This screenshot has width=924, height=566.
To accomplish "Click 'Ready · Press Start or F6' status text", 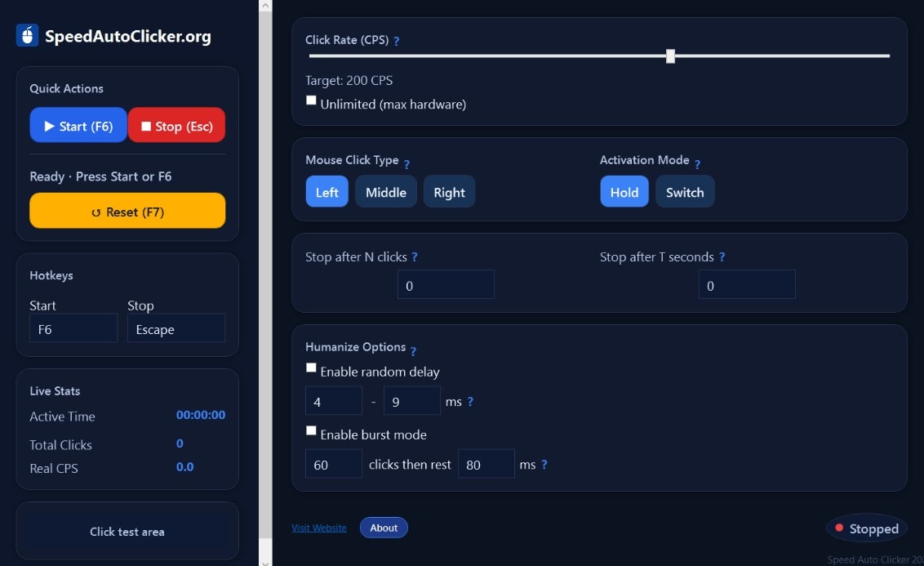I will pyautogui.click(x=100, y=176).
